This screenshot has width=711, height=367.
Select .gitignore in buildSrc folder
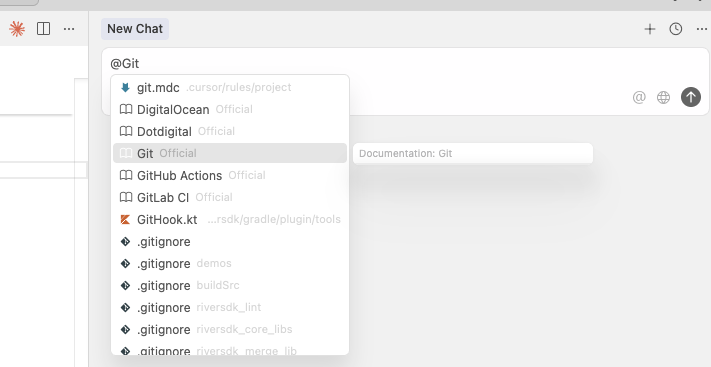pos(230,286)
